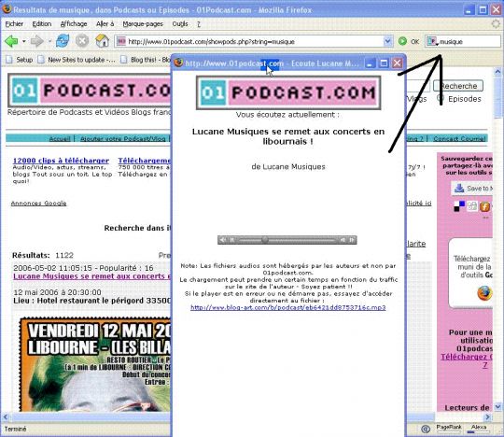Open the direct blog-art.com mp3 file link
Viewport: 504px width, 437px height.
288,307
